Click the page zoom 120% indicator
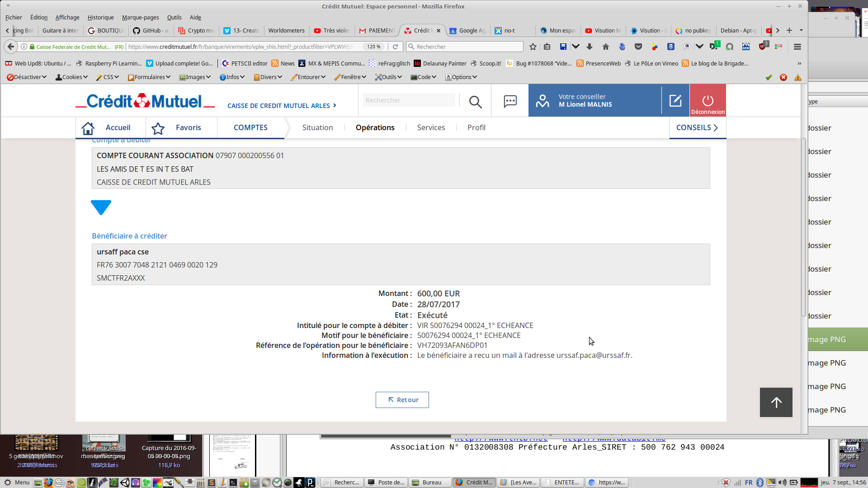 coord(373,47)
